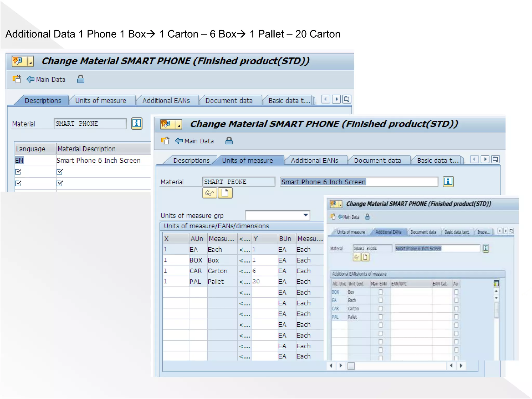This screenshot has width=532, height=399.
Task: Click lock icon in Additional EANs window toolbar
Action: pyautogui.click(x=367, y=217)
